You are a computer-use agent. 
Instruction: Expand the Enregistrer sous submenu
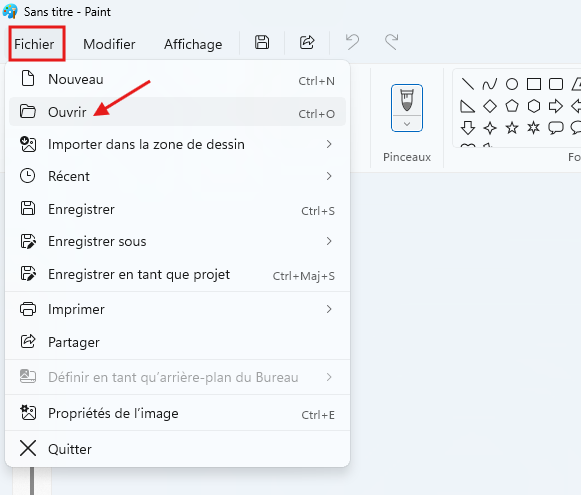pyautogui.click(x=177, y=242)
